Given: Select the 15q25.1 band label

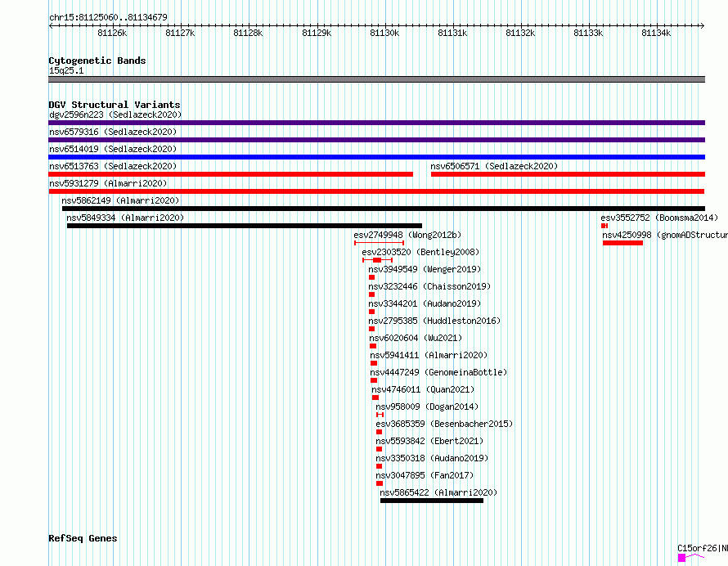Looking at the screenshot, I should click(66, 70).
